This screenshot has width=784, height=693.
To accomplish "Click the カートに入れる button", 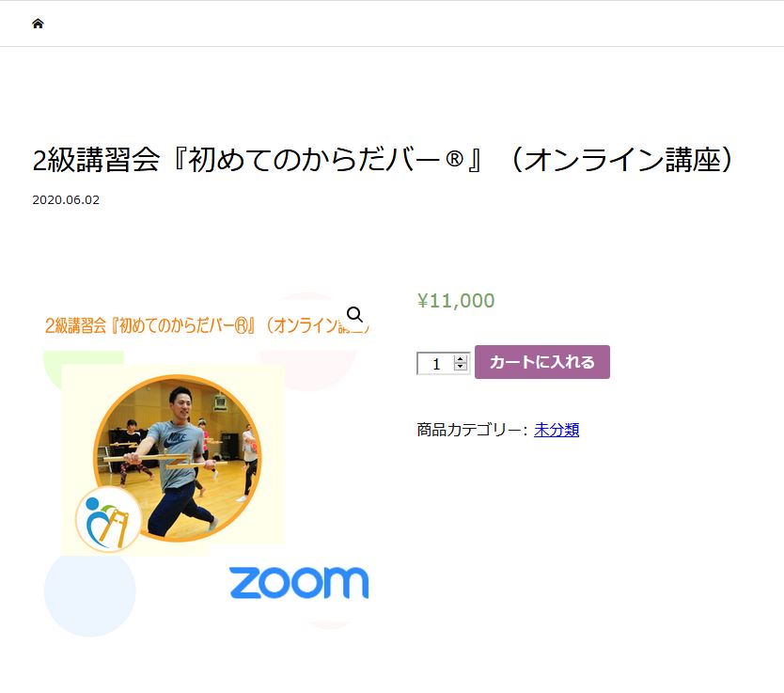I will tap(542, 362).
